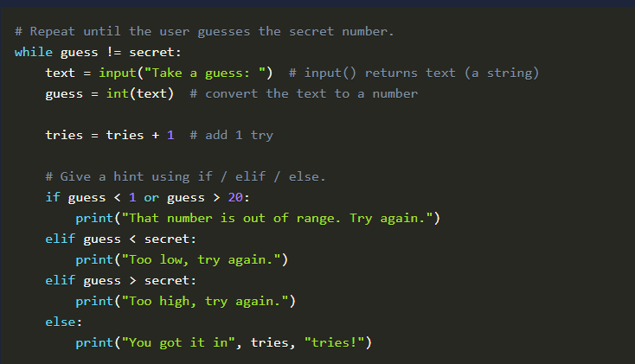Click the 'int' function name
The height and width of the screenshot is (364, 635).
tap(117, 93)
